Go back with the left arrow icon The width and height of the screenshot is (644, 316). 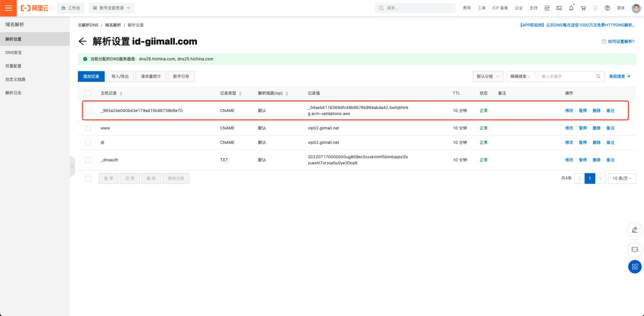[82, 41]
